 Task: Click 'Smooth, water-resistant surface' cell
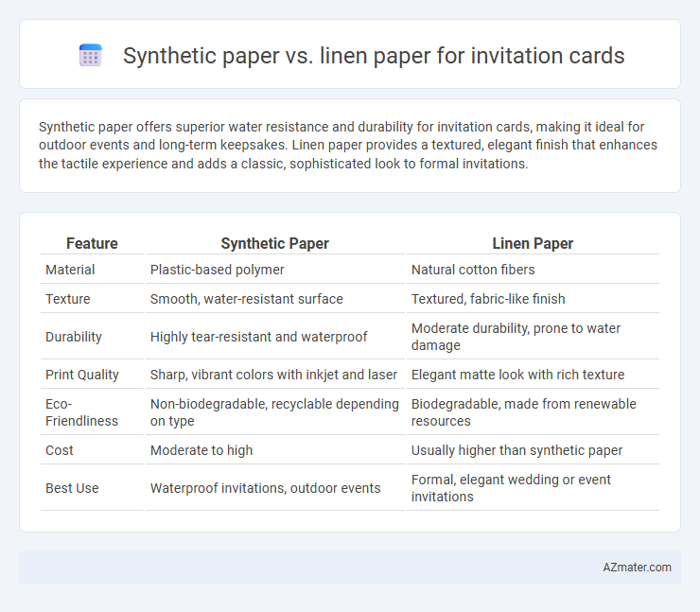[x=247, y=299]
